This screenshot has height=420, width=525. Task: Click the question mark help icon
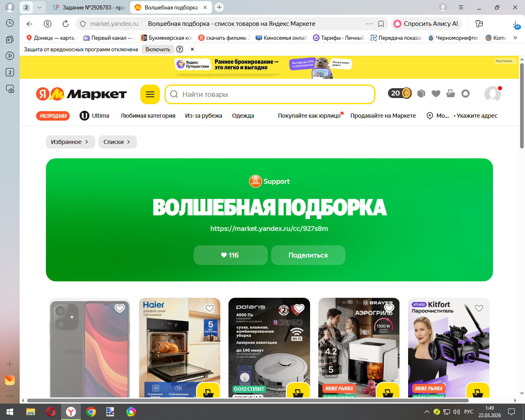pyautogui.click(x=180, y=49)
